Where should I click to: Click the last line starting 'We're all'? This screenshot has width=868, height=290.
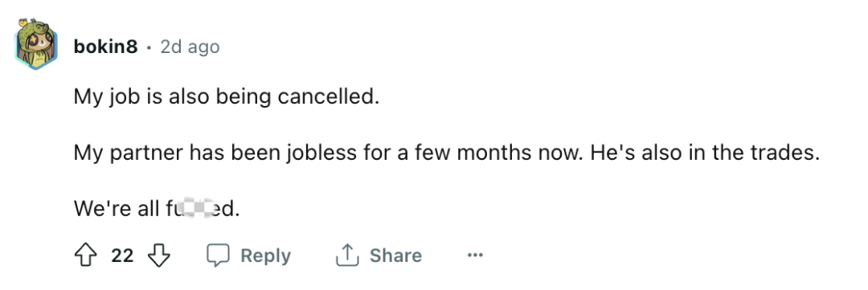[158, 209]
